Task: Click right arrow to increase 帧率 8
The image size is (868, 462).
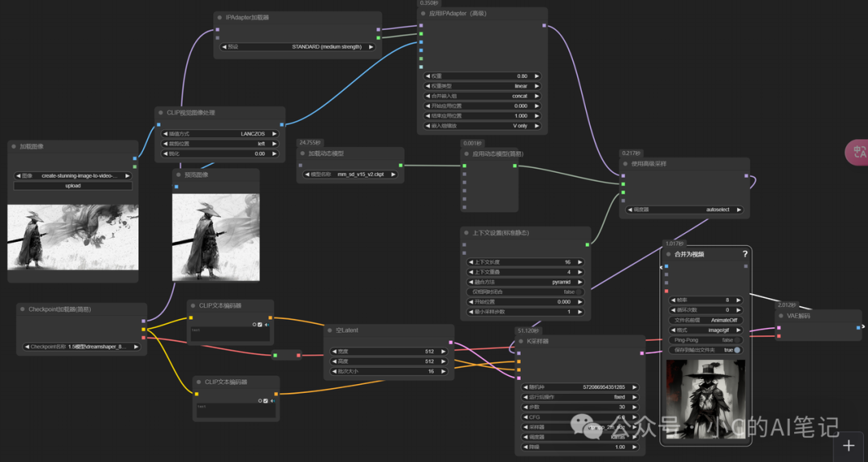Action: (739, 301)
